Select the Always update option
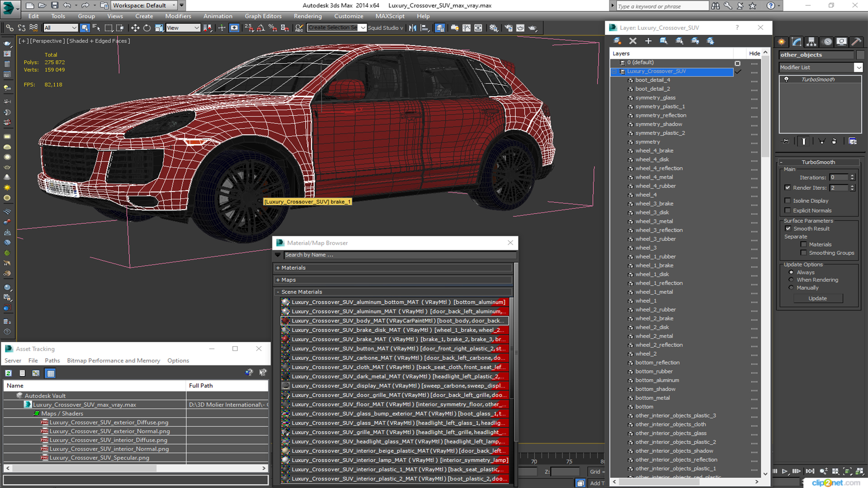The image size is (868, 488). tap(791, 272)
